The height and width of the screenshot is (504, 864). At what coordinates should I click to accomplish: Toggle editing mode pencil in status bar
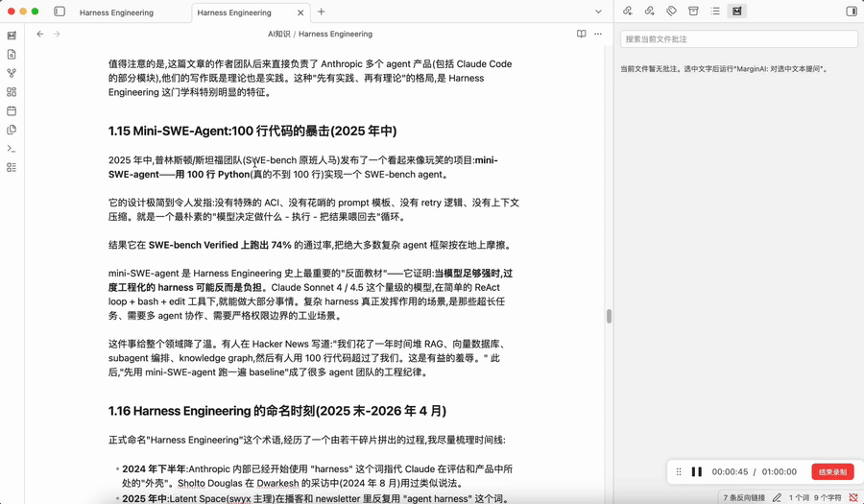777,497
